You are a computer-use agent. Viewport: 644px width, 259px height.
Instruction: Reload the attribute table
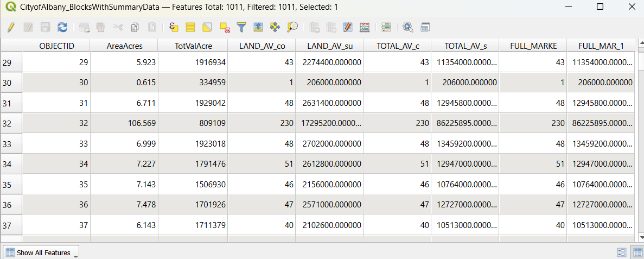coord(62,27)
